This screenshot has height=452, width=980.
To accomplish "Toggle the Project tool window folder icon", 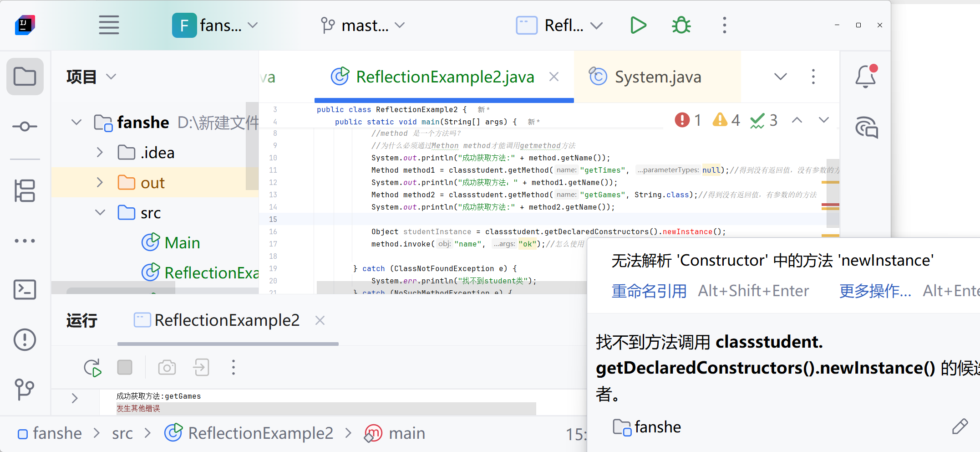I will point(25,77).
